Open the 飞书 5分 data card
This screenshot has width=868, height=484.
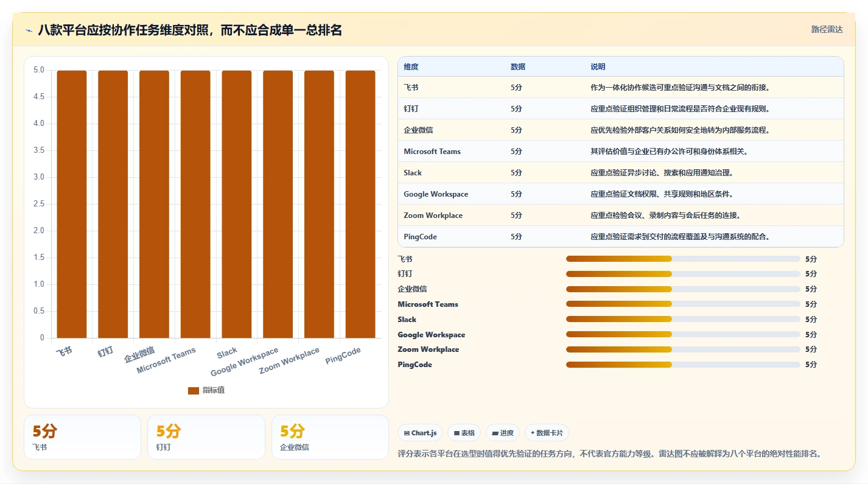[82, 437]
